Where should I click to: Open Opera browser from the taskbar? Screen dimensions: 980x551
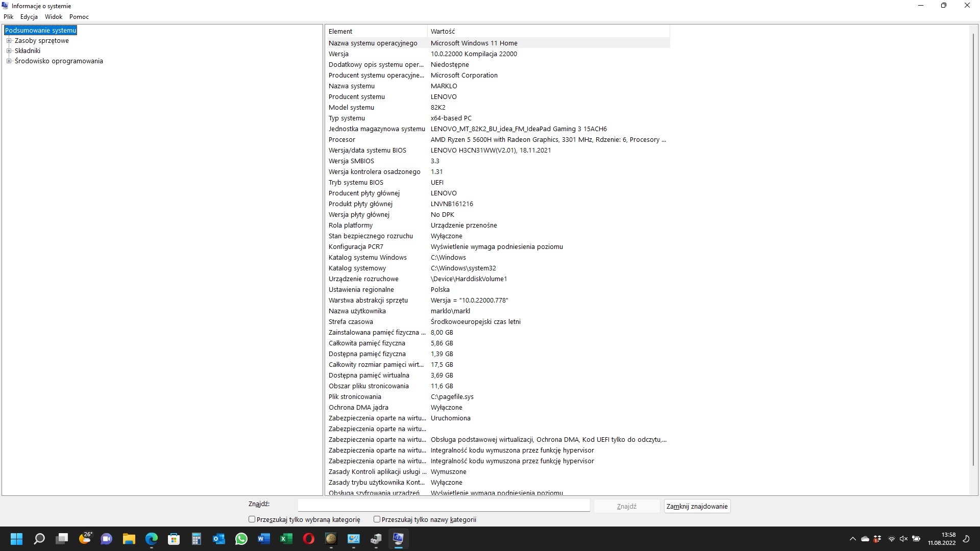click(309, 539)
